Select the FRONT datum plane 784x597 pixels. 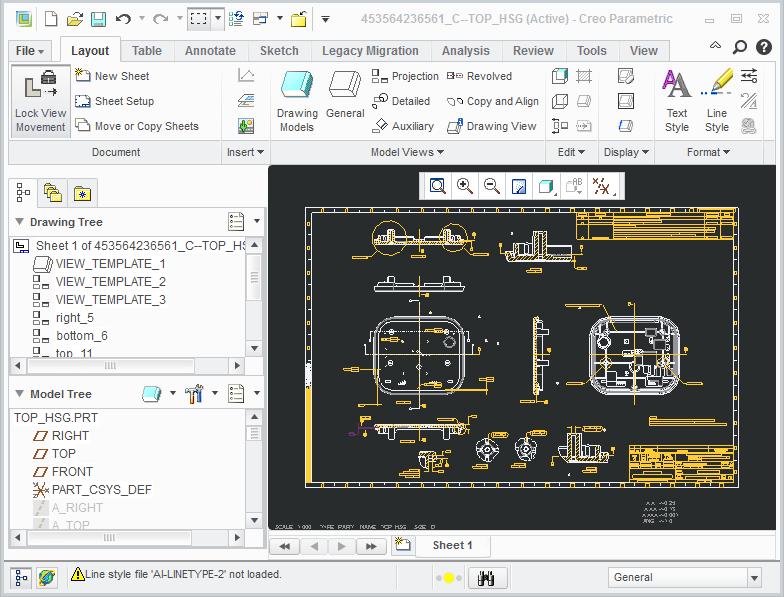click(x=63, y=472)
